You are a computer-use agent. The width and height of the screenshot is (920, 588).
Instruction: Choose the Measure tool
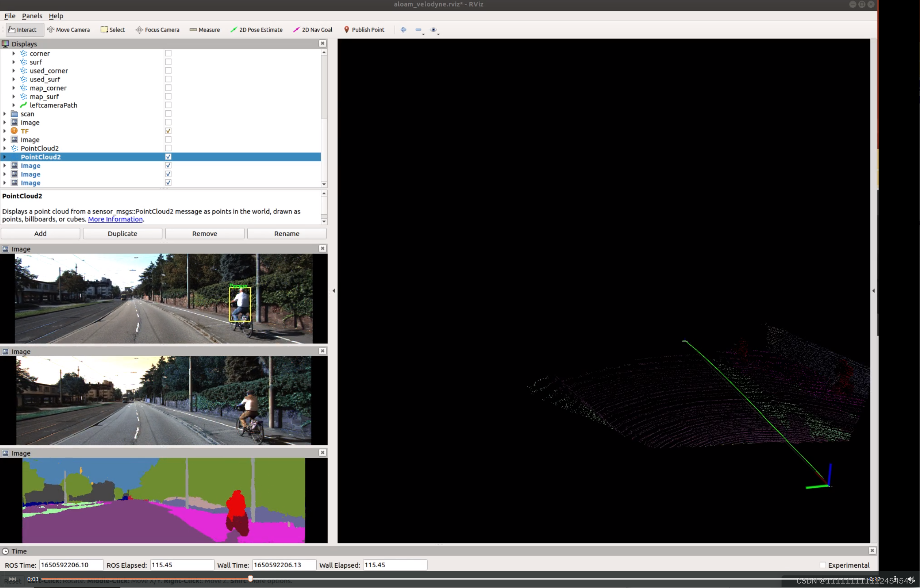point(205,30)
